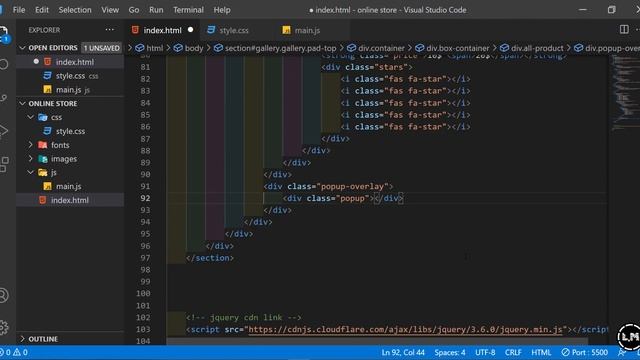This screenshot has width=640, height=360.
Task: Open Source Control view in activity bar
Action: point(3,98)
